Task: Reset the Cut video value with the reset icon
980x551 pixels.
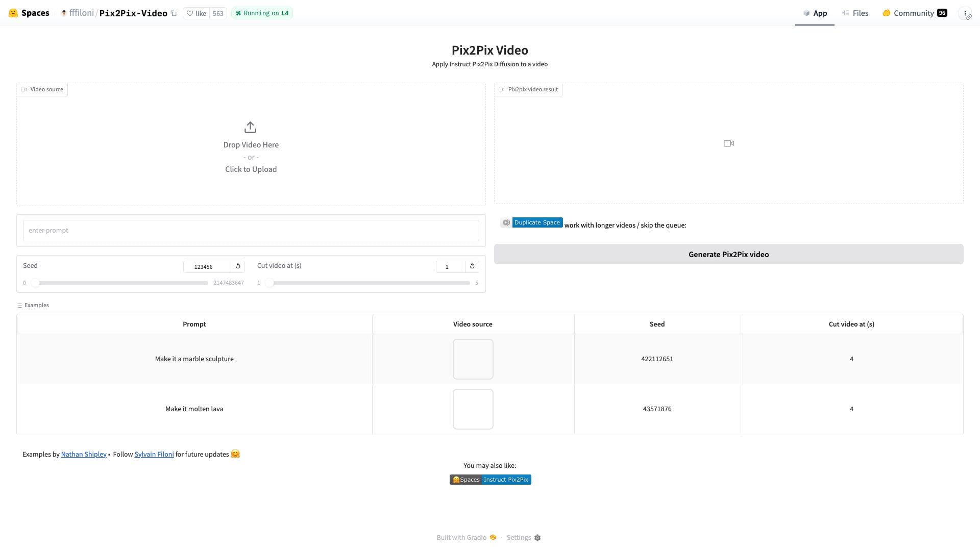Action: pos(472,266)
